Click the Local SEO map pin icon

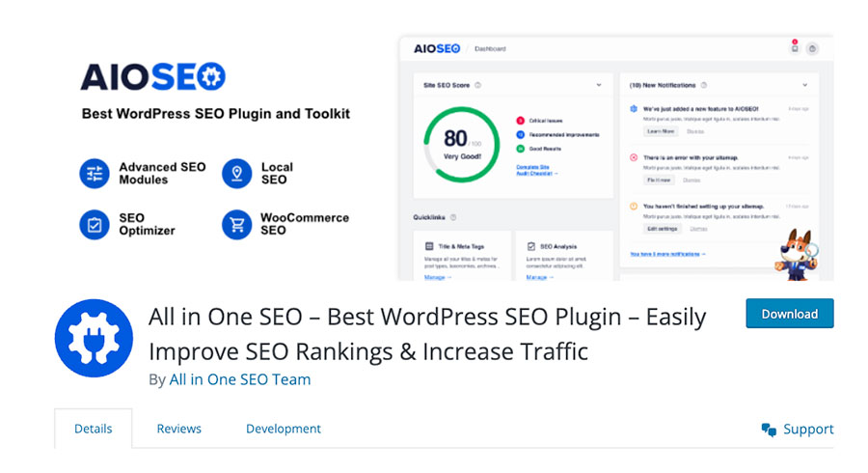pyautogui.click(x=237, y=174)
